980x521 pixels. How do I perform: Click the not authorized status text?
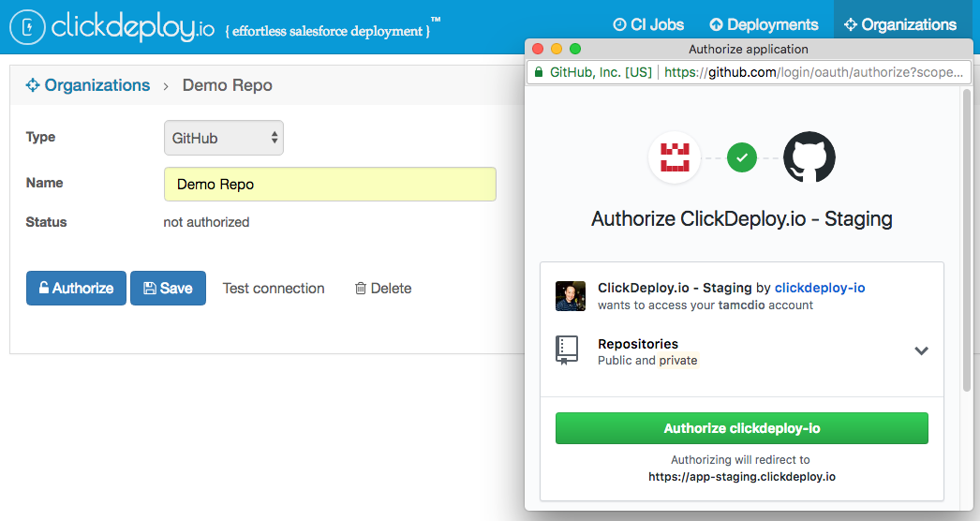206,222
